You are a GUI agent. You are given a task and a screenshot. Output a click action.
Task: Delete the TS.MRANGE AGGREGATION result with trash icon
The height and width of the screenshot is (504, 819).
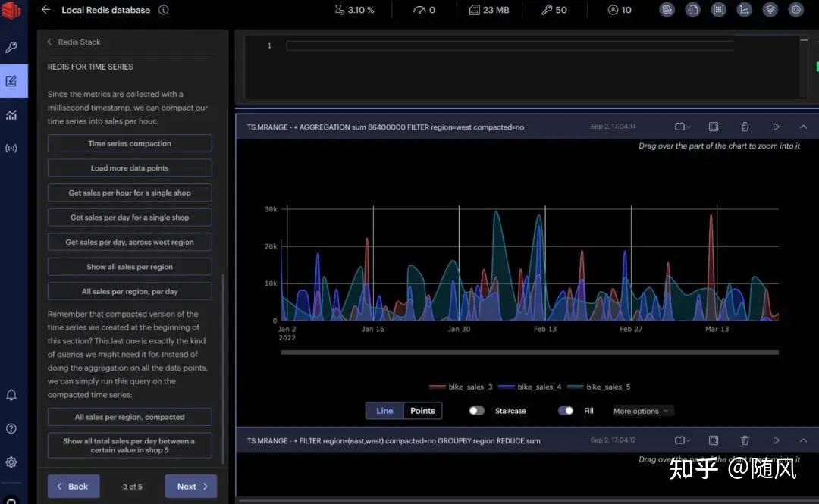coord(745,127)
